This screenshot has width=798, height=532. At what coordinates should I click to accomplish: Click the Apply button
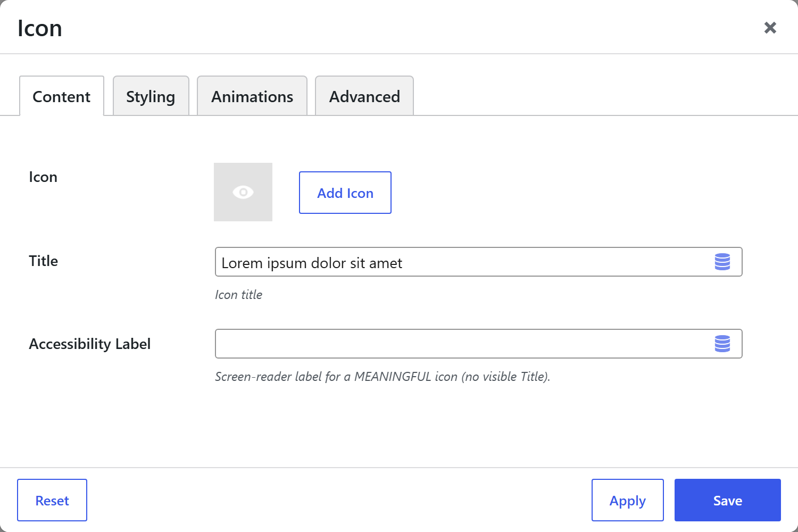[628, 500]
